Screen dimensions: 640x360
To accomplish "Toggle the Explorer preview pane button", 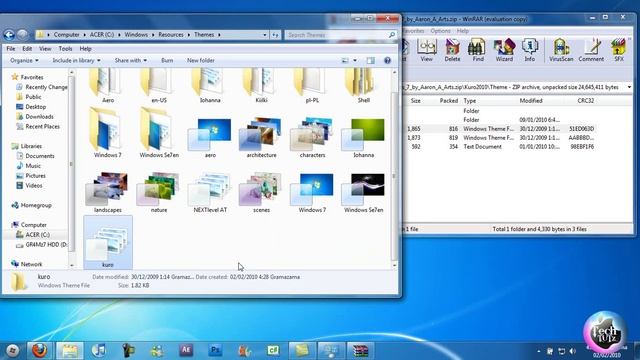I will pyautogui.click(x=370, y=60).
